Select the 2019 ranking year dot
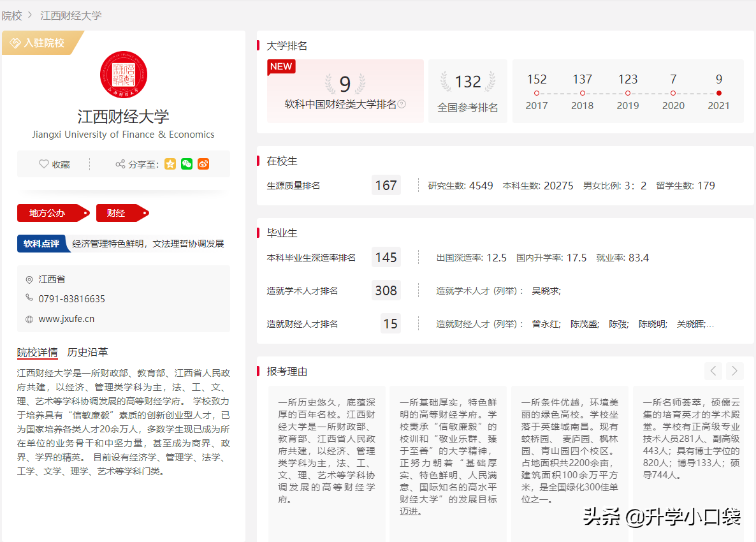Image resolution: width=756 pixels, height=542 pixels. point(628,92)
